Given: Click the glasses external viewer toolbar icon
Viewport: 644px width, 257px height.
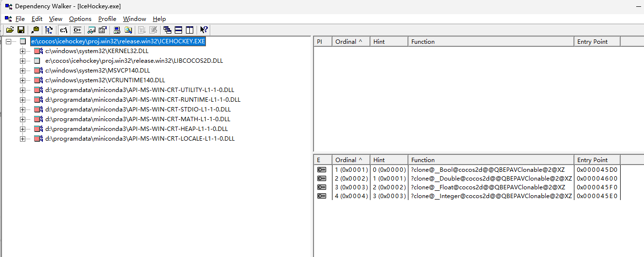Looking at the screenshot, I should (x=92, y=30).
